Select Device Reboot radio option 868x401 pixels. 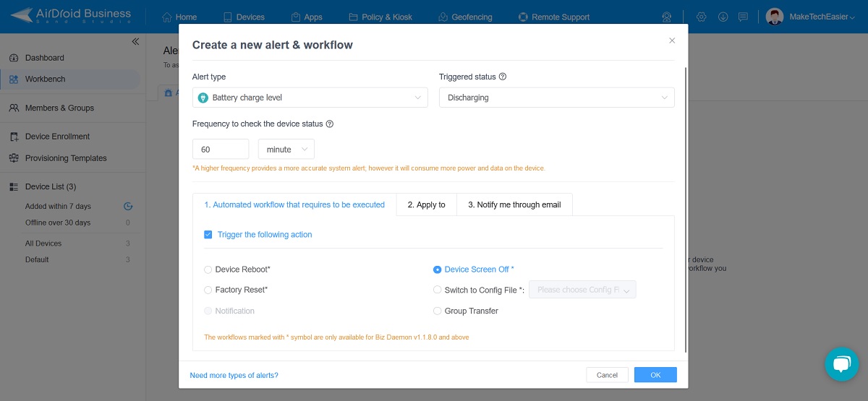[208, 270]
